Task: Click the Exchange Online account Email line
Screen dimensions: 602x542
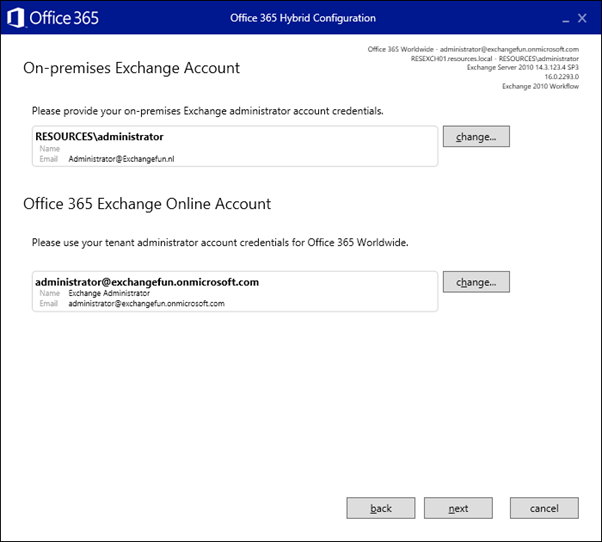Action: (146, 303)
